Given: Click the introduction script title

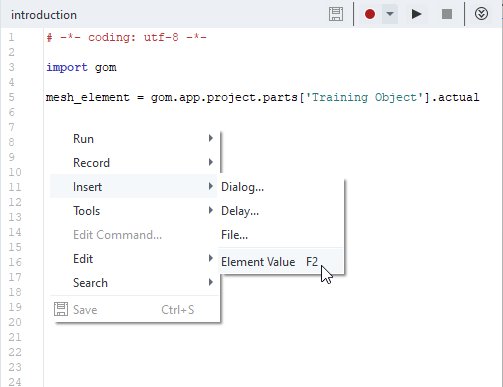Looking at the screenshot, I should [44, 15].
